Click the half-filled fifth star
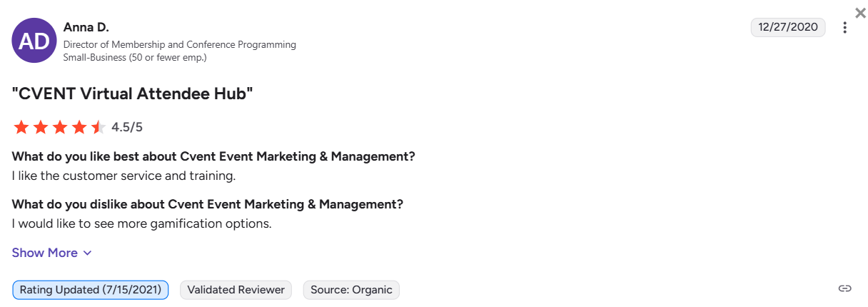Viewport: 868px width, 307px height. pos(99,128)
